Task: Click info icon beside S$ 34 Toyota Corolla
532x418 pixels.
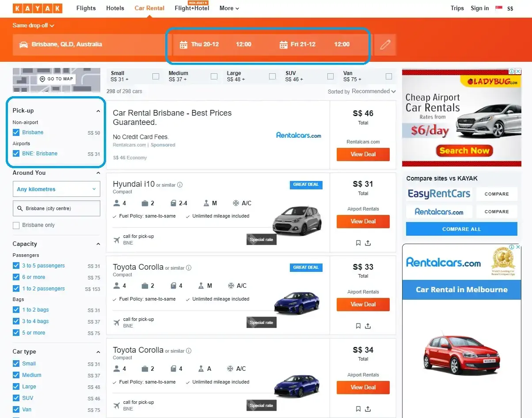Action: [189, 351]
